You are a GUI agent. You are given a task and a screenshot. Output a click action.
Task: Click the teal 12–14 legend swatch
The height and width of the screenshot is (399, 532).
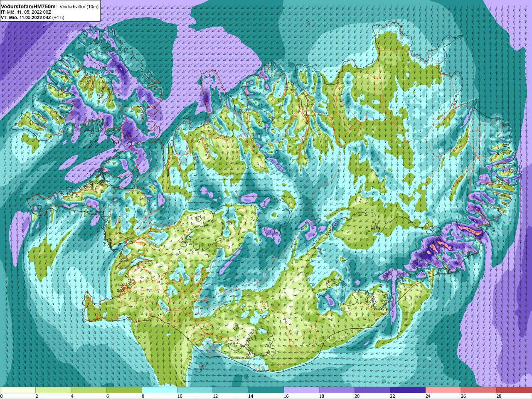(231, 390)
